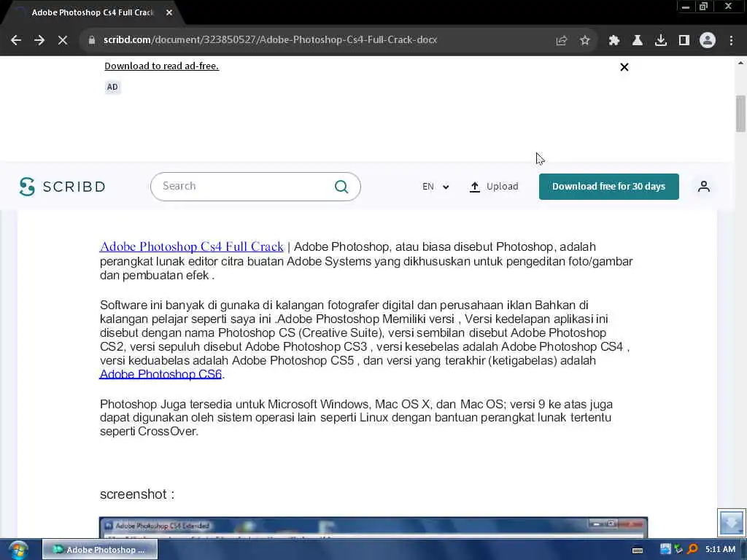Stop loading the page
The width and height of the screenshot is (747, 560).
pos(63,40)
